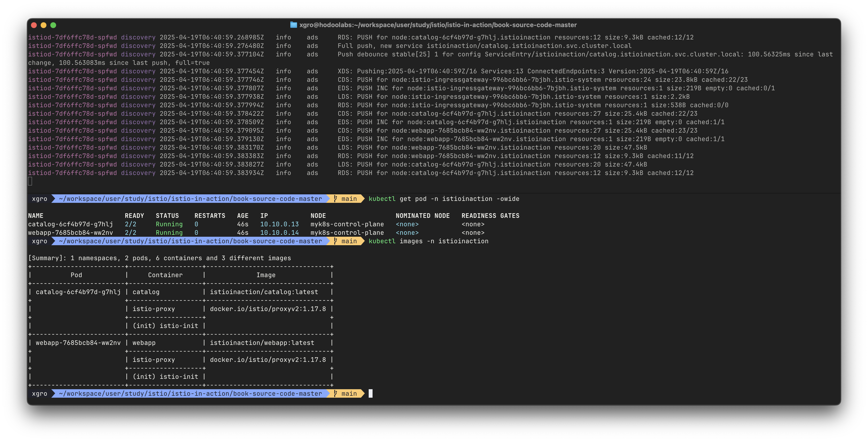The height and width of the screenshot is (441, 868).
Task: Click the xgro user segment of the last prompt
Action: coord(39,394)
